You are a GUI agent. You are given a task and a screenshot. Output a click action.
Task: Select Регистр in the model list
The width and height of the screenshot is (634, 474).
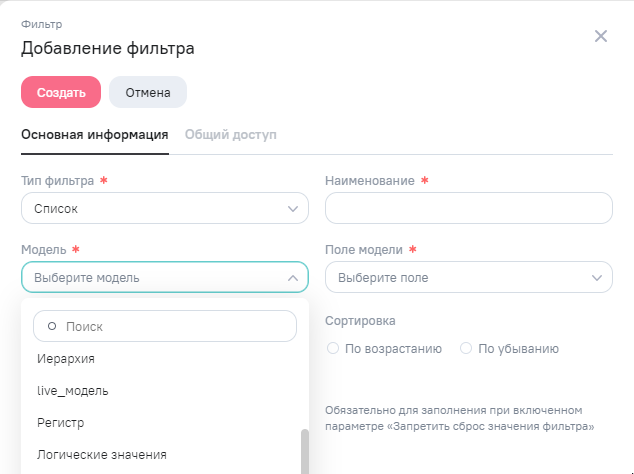tap(61, 423)
